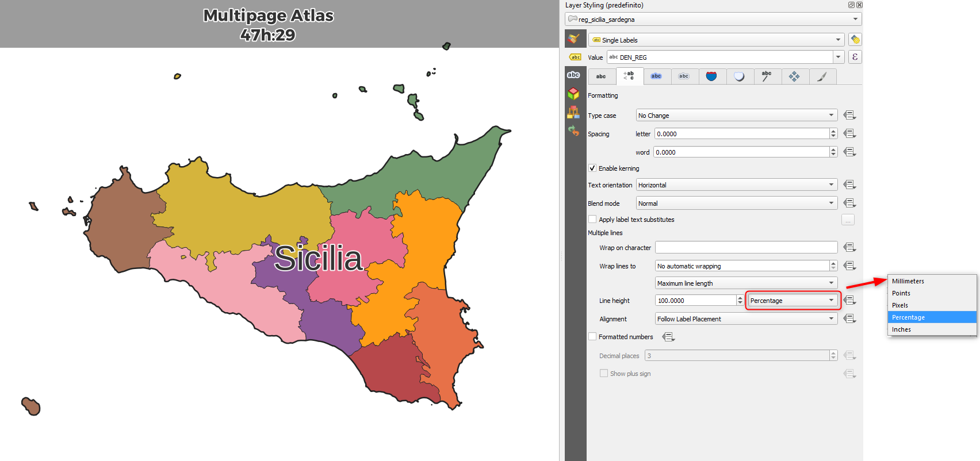Choose Millimeters from the unit list
This screenshot has height=461, width=980.
(908, 281)
